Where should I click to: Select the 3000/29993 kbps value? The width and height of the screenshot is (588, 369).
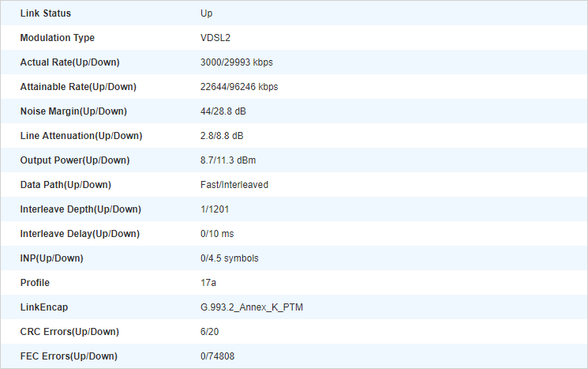[237, 62]
